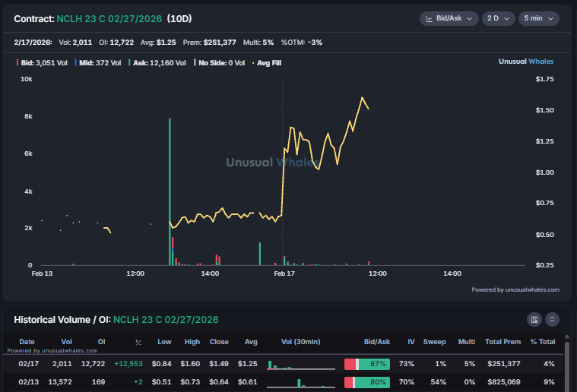This screenshot has width=577, height=392.
Task: Click the expand/collapse table icon
Action: coord(553,320)
